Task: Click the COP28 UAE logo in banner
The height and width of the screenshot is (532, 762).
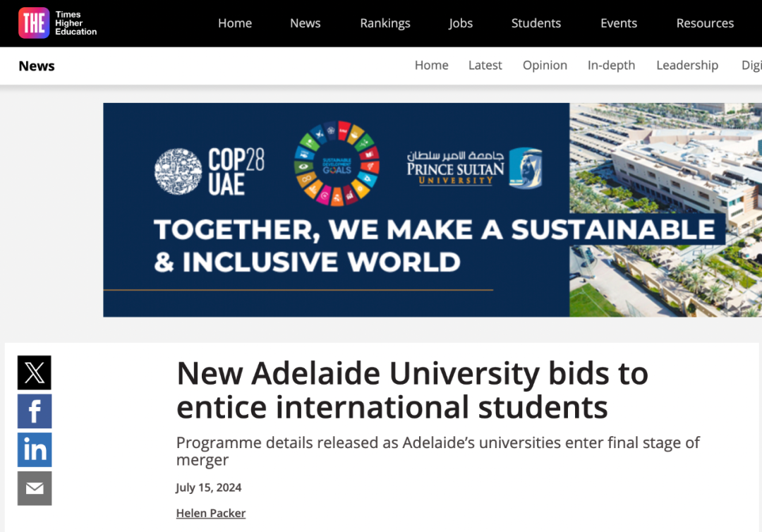Action: click(x=210, y=171)
